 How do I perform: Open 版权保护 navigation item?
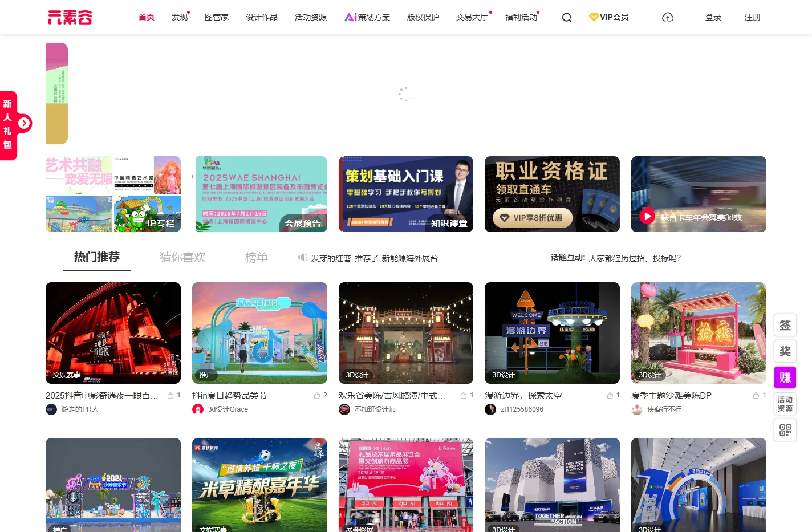(423, 17)
